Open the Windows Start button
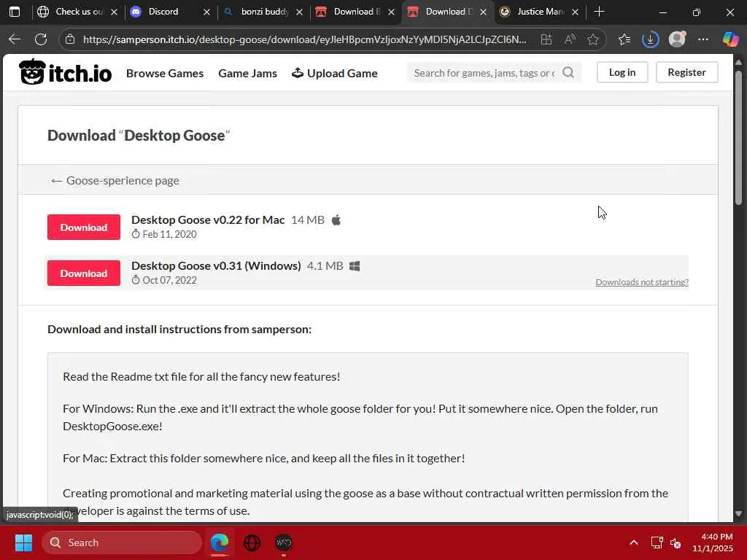 (23, 542)
